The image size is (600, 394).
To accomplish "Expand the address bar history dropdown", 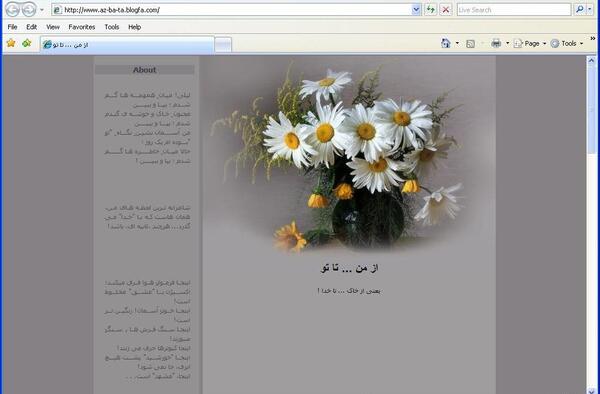I will [416, 10].
